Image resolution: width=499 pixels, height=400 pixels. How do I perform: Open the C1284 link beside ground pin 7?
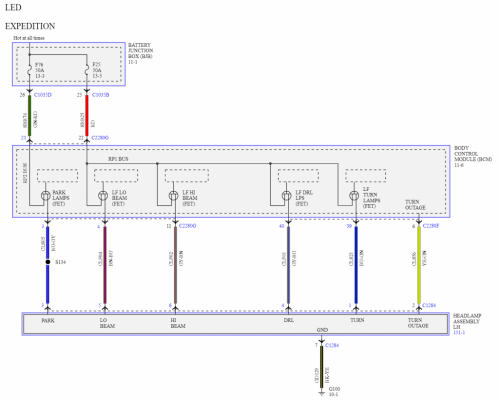click(x=332, y=345)
